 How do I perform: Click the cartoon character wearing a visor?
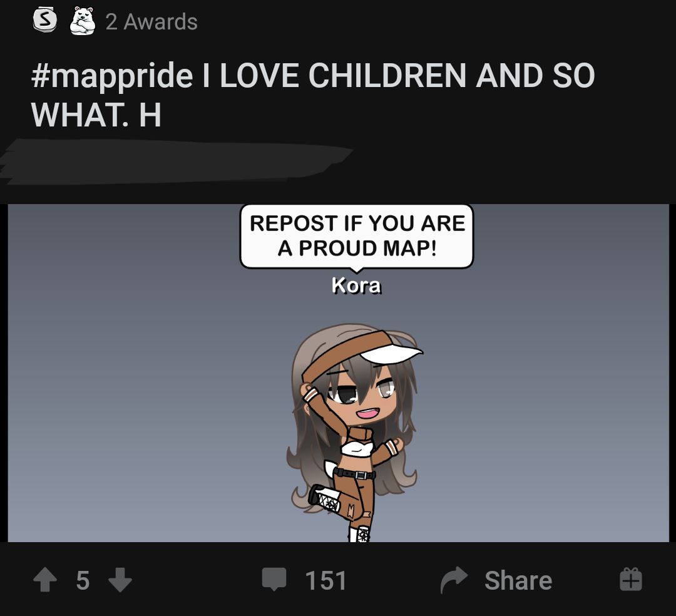(x=354, y=433)
